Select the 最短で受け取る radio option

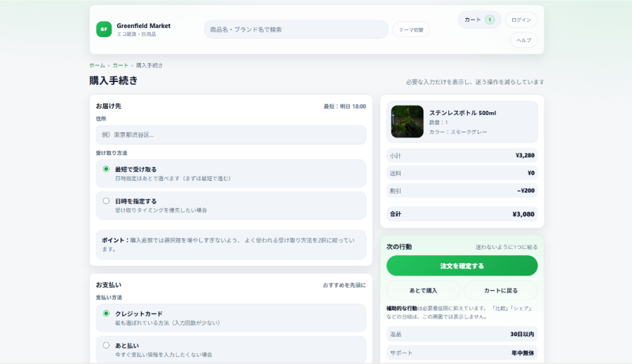tap(106, 169)
